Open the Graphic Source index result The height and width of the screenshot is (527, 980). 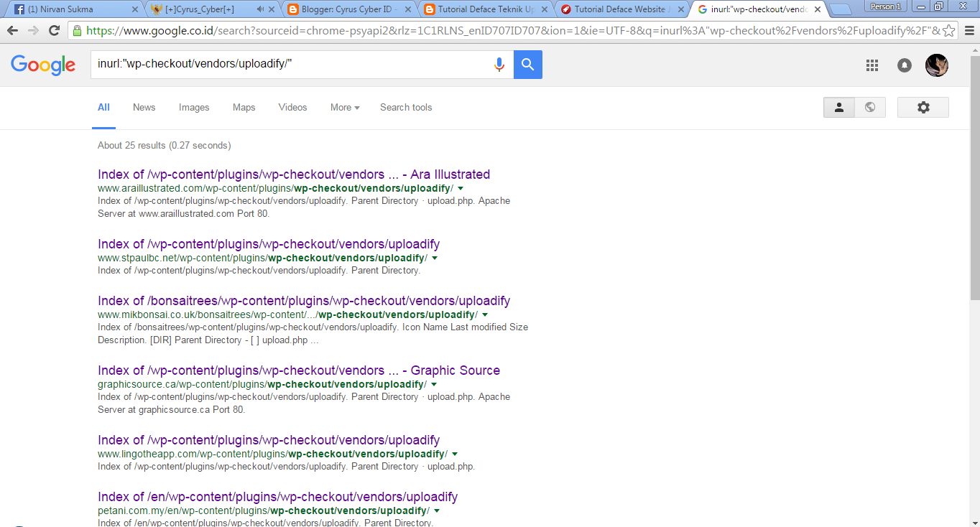pyautogui.click(x=299, y=370)
